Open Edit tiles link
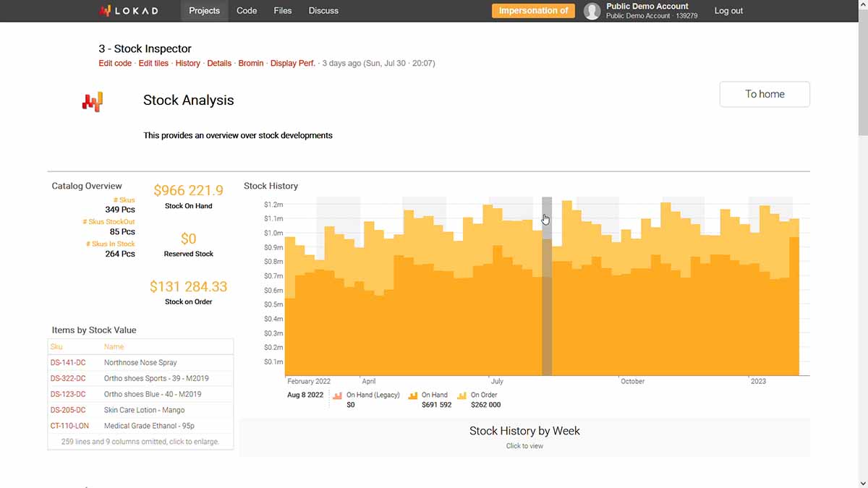The width and height of the screenshot is (868, 488). point(153,64)
